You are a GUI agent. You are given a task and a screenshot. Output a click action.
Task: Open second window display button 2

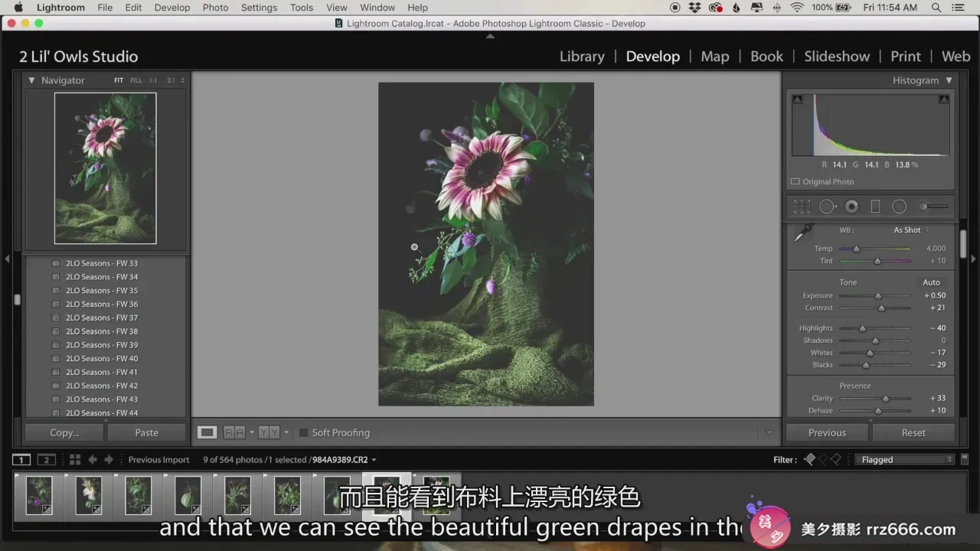[47, 460]
